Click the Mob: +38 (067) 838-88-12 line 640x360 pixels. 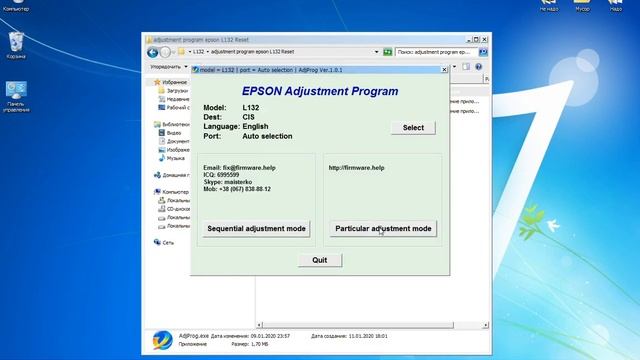point(237,189)
